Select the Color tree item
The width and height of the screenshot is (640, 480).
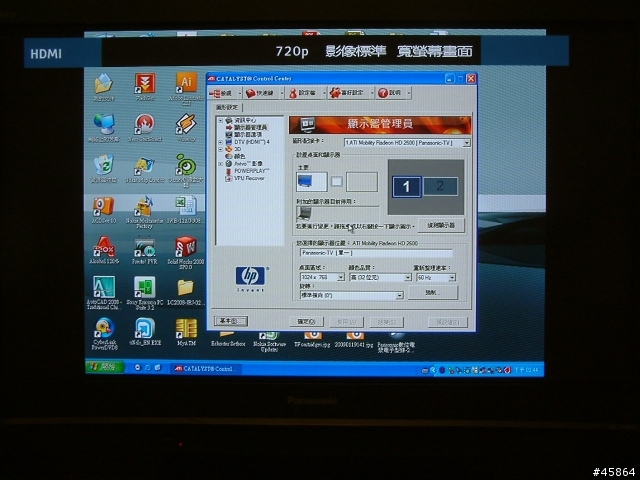pyautogui.click(x=240, y=156)
